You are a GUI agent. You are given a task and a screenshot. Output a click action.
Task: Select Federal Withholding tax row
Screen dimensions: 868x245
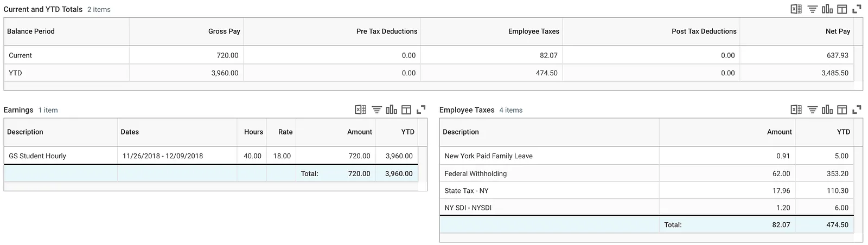click(647, 173)
